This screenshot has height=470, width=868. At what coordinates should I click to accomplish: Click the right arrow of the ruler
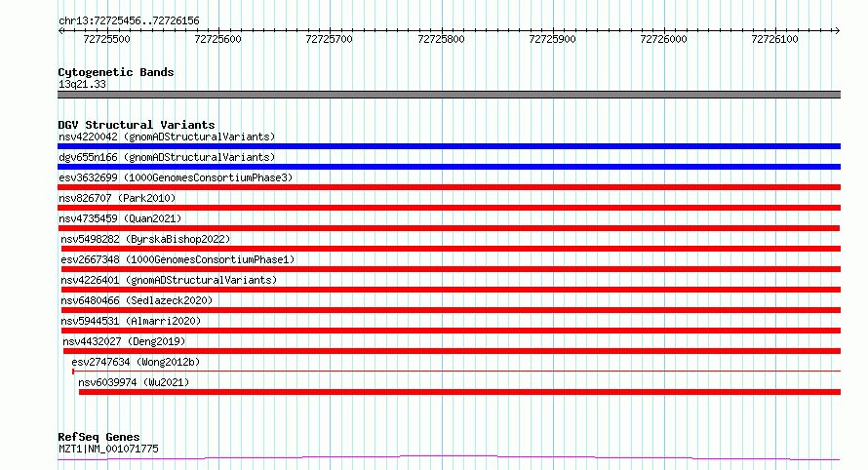point(837,31)
